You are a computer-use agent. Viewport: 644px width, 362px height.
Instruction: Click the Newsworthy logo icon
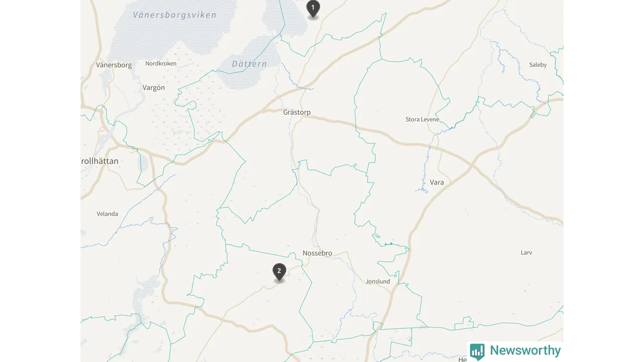tap(477, 351)
